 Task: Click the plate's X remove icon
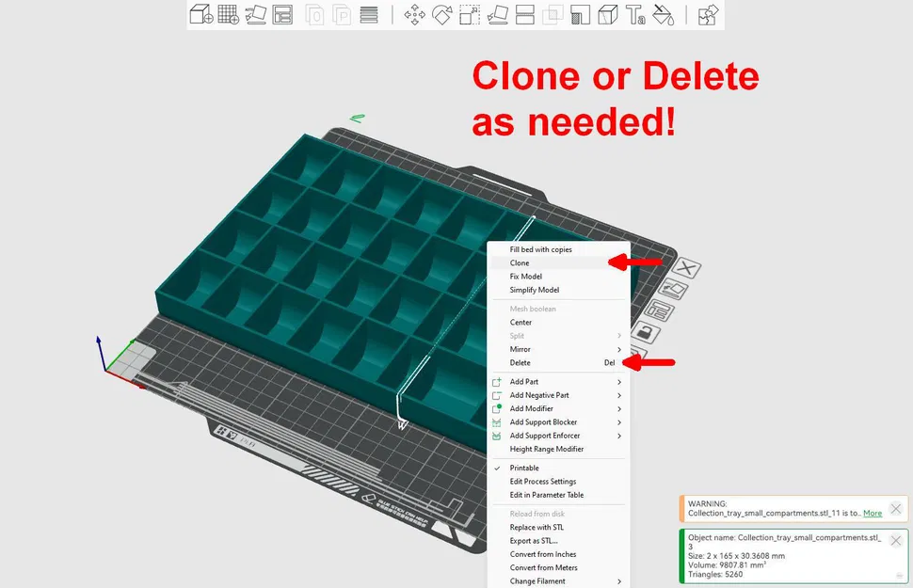pyautogui.click(x=686, y=268)
